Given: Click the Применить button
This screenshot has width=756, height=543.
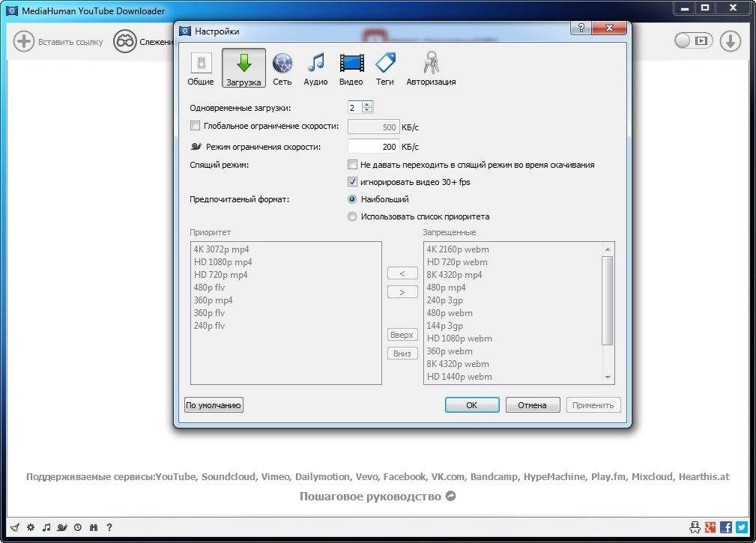Looking at the screenshot, I should click(593, 405).
